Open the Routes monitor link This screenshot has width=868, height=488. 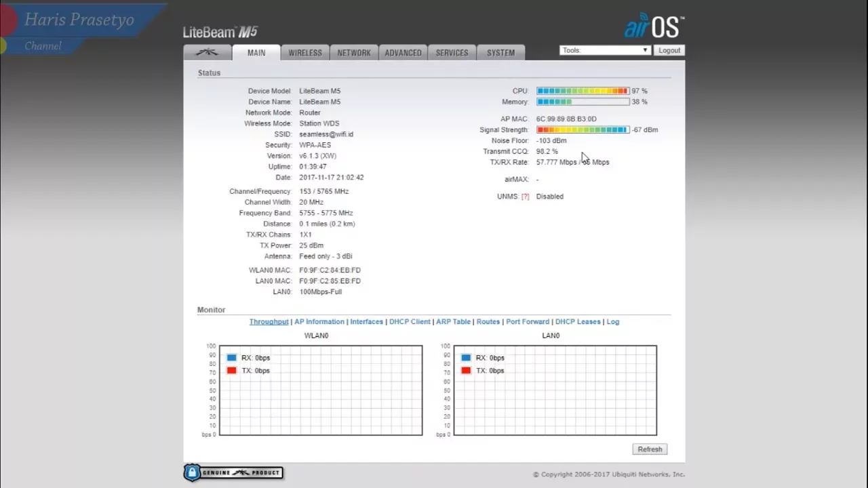pyautogui.click(x=488, y=321)
